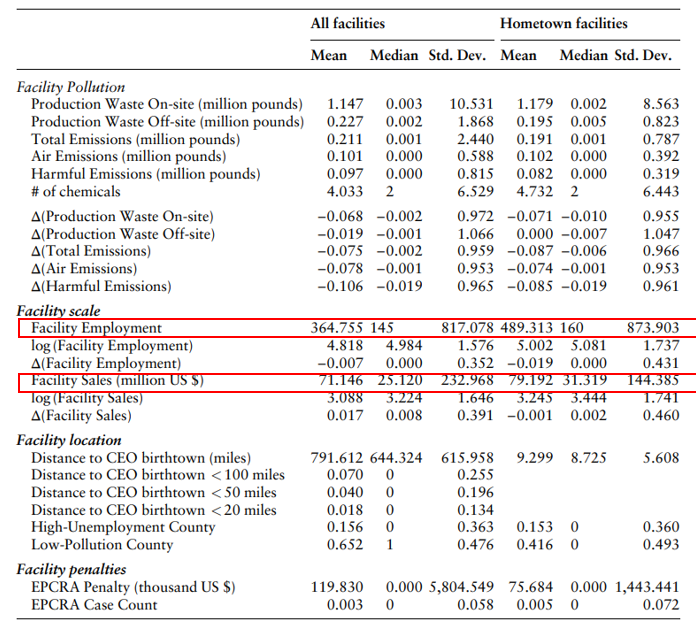Image resolution: width=696 pixels, height=623 pixels.
Task: Click the "High-Unemployment County" row label
Action: (x=123, y=527)
